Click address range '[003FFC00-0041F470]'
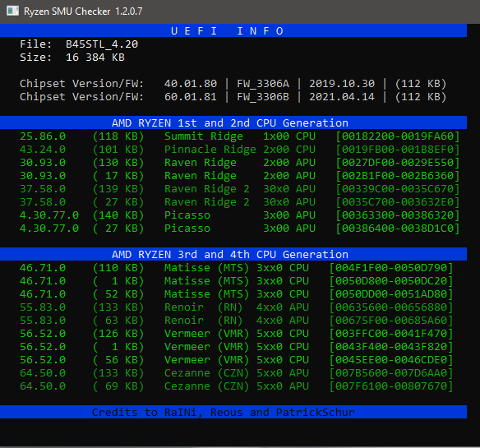Screen dimensions: 480x448 click(391, 334)
